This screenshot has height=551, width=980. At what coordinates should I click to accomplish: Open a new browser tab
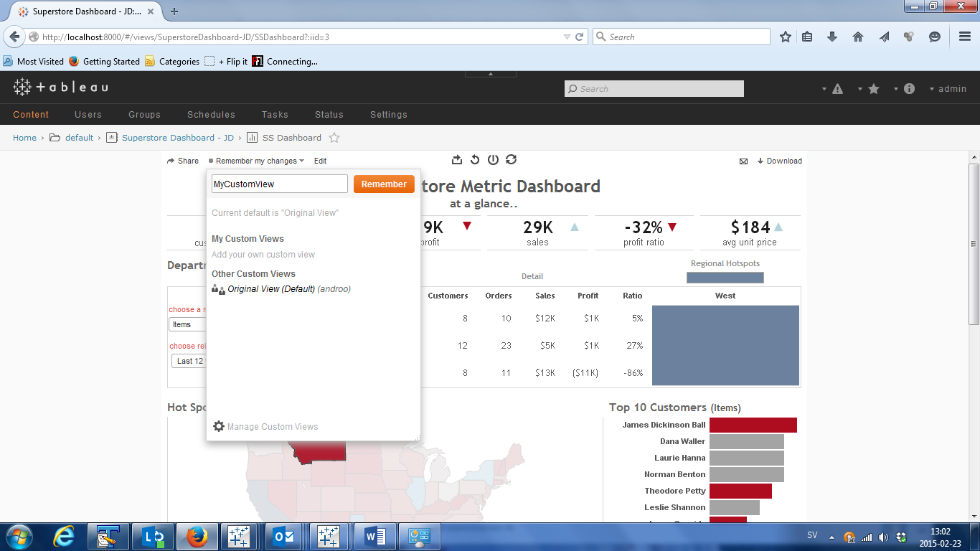(x=174, y=11)
